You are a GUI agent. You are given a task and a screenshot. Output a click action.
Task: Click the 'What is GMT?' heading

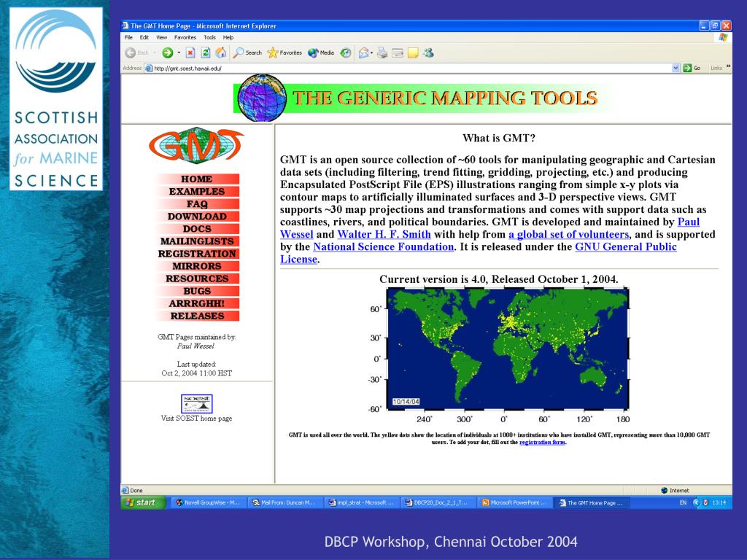point(499,138)
